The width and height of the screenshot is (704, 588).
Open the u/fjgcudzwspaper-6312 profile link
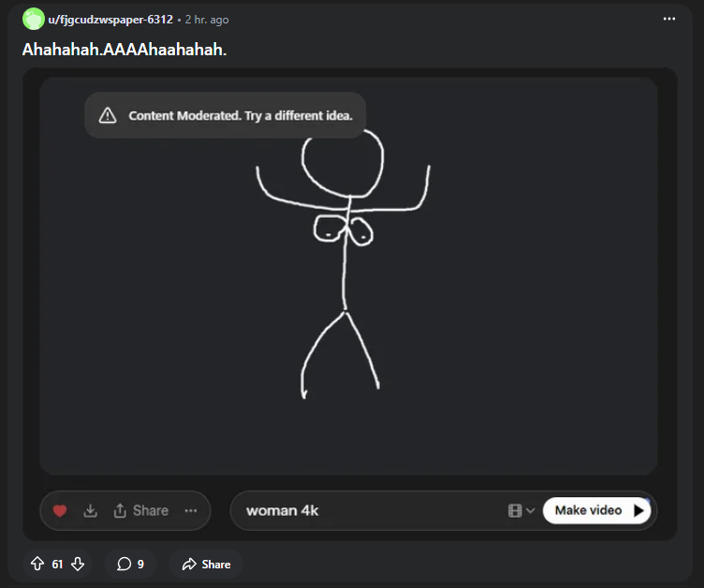[x=110, y=20]
